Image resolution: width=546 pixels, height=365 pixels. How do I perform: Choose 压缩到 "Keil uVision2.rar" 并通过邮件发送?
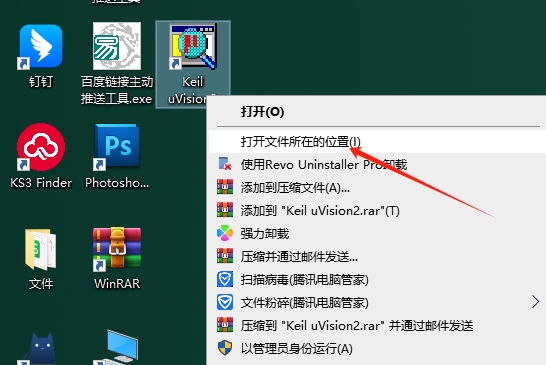(x=376, y=325)
